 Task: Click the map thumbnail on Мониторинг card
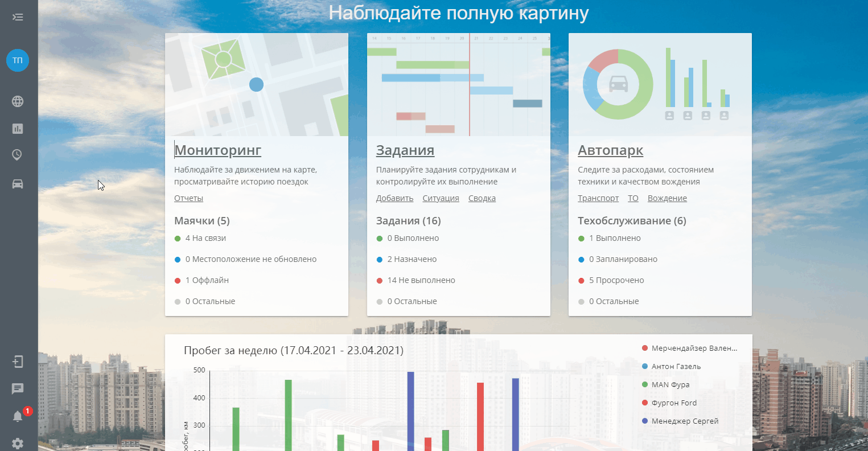257,84
